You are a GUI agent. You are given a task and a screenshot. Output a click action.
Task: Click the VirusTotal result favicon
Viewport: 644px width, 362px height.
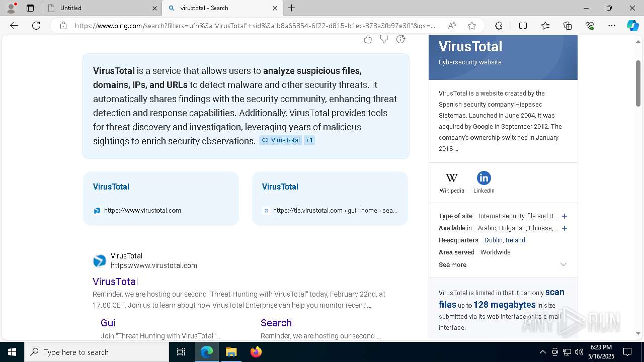click(100, 261)
